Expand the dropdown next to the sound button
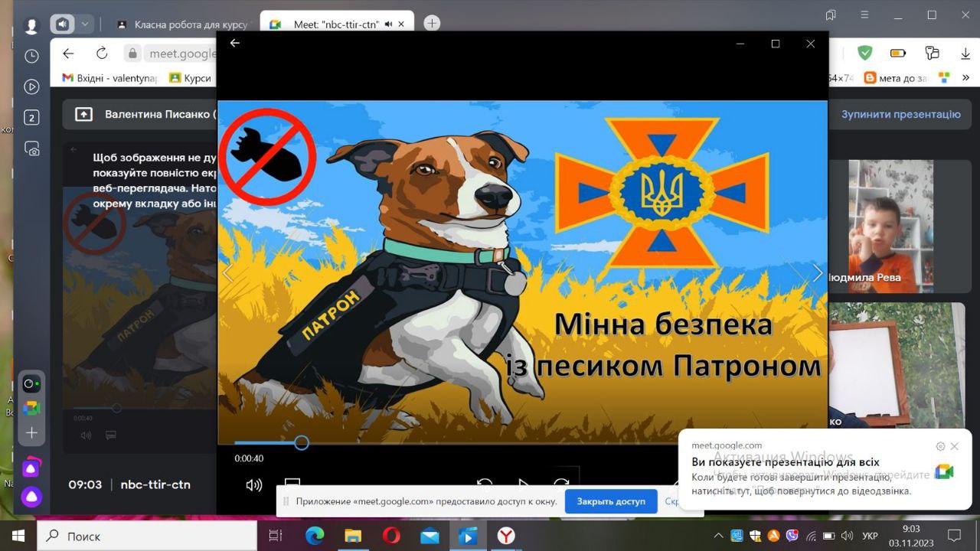This screenshot has height=551, width=980. (85, 24)
